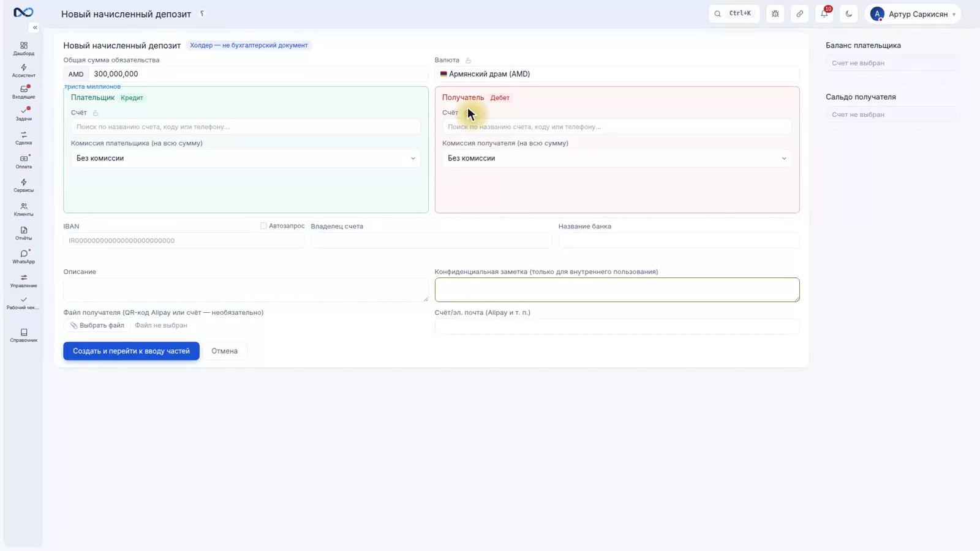Focus the recipient Счёт search field
This screenshot has height=551, width=980.
617,127
